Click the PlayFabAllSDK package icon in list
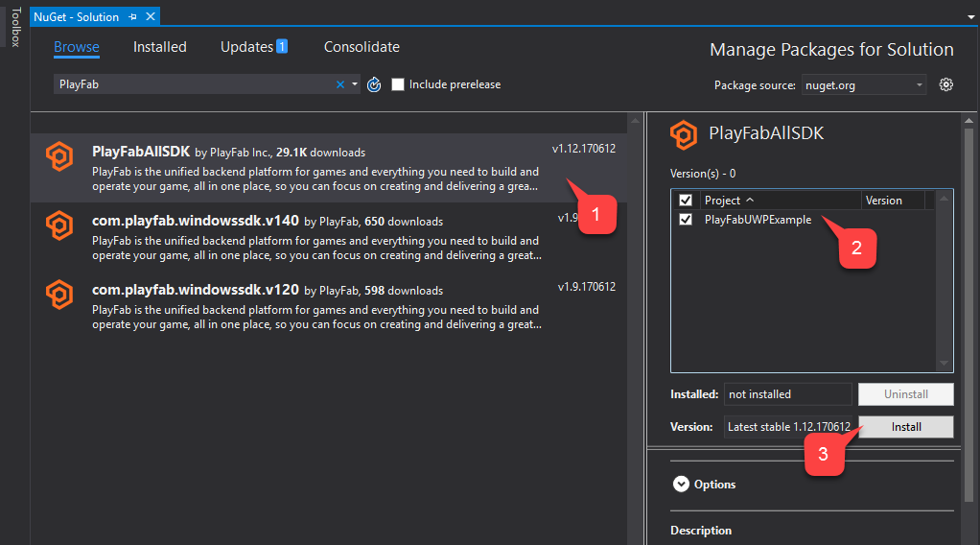Image resolution: width=980 pixels, height=545 pixels. [60, 156]
